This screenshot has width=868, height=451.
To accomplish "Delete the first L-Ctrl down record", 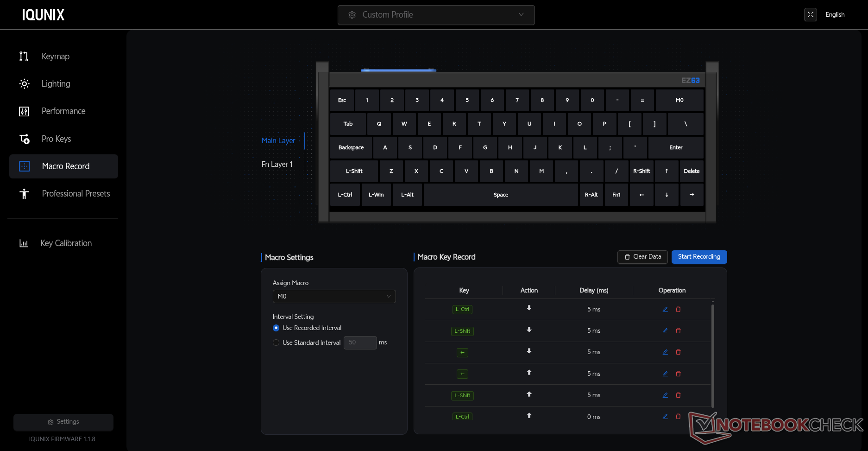I will click(x=678, y=309).
